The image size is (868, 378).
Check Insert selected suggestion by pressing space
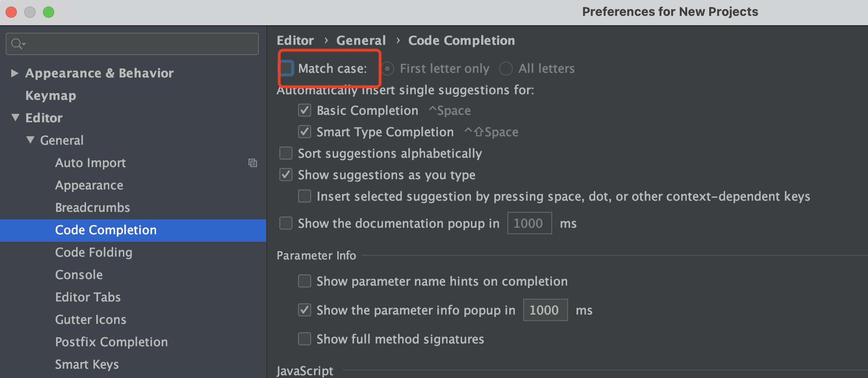coord(304,196)
